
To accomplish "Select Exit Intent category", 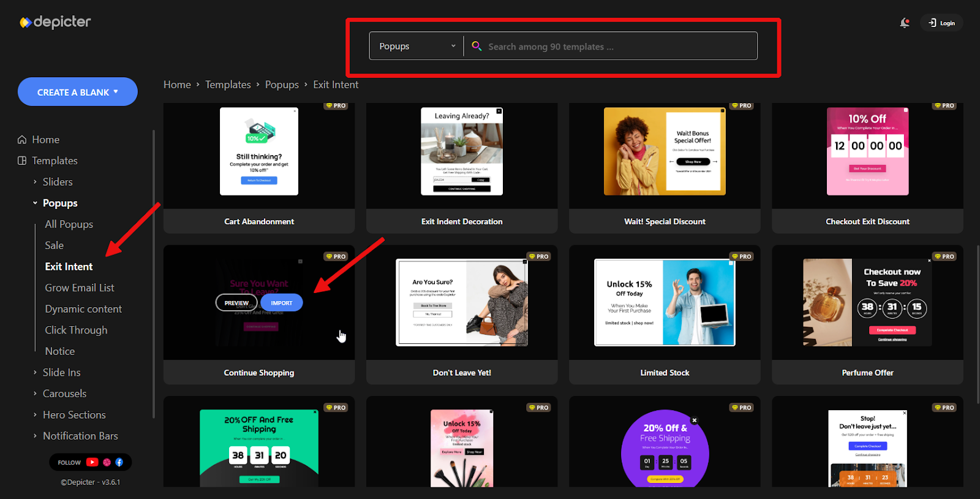I will pos(69,267).
